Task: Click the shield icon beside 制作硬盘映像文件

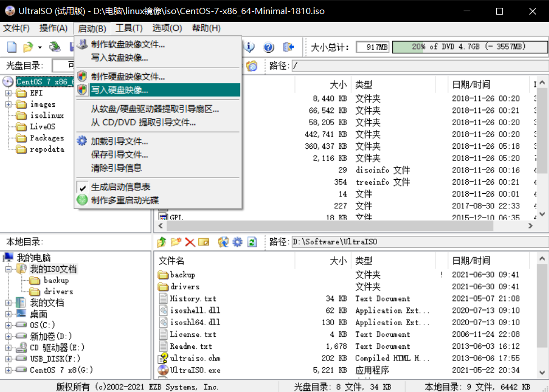Action: click(x=82, y=76)
